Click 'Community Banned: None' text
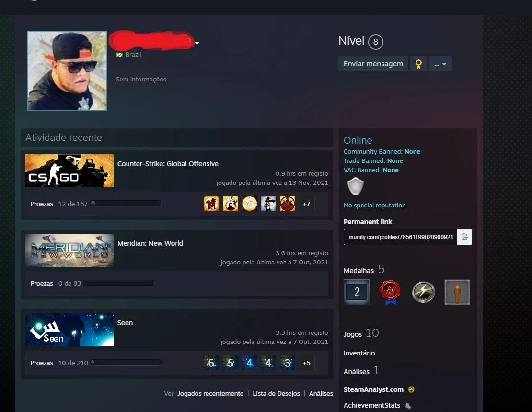 click(382, 151)
